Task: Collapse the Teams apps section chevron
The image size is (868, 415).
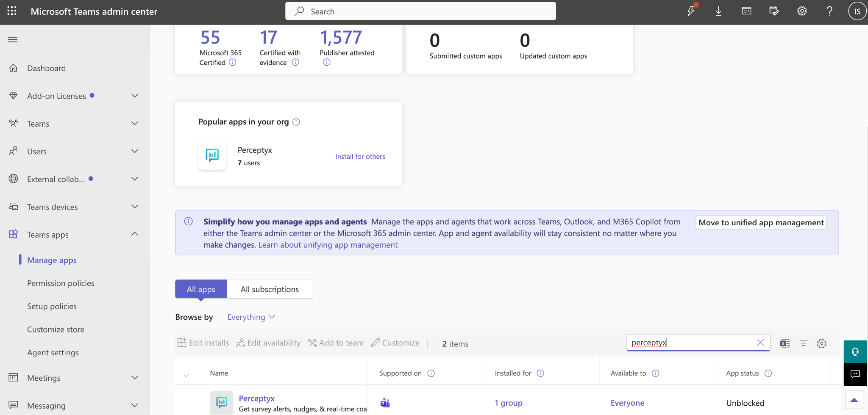Action: [135, 234]
